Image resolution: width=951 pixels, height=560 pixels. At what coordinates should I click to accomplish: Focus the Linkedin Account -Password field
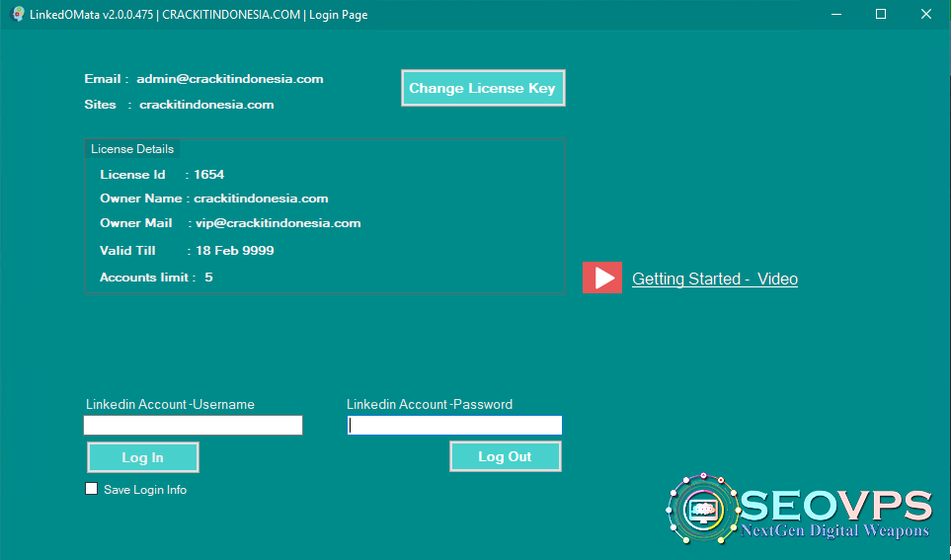click(x=454, y=426)
